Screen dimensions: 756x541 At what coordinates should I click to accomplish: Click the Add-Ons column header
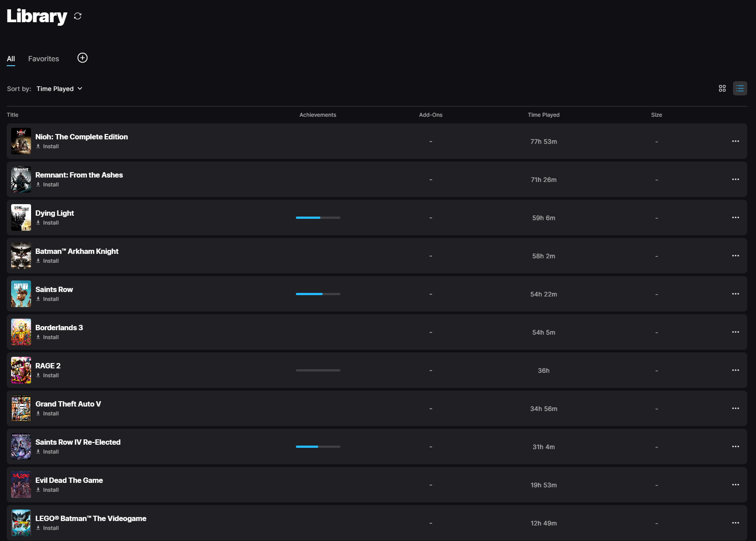tap(431, 115)
